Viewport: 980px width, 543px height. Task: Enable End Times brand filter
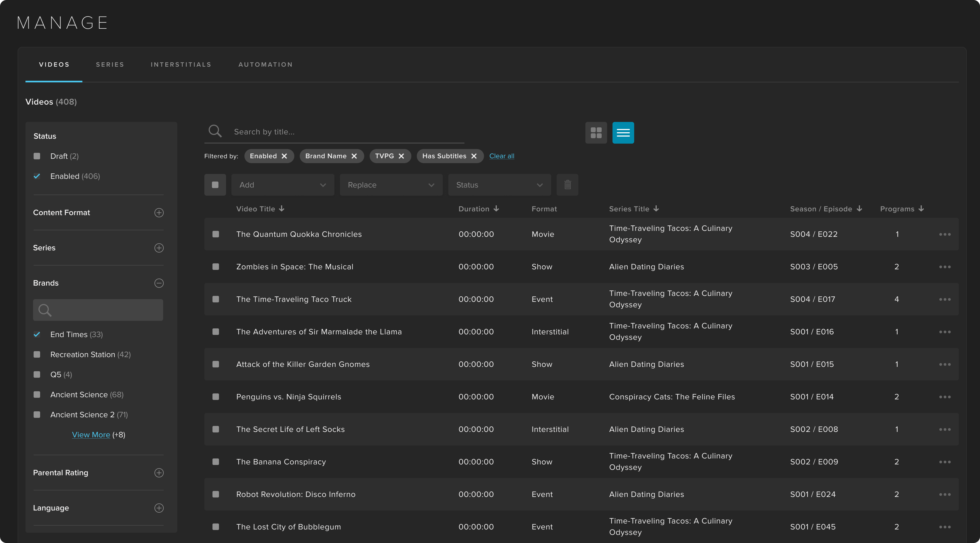[37, 334]
